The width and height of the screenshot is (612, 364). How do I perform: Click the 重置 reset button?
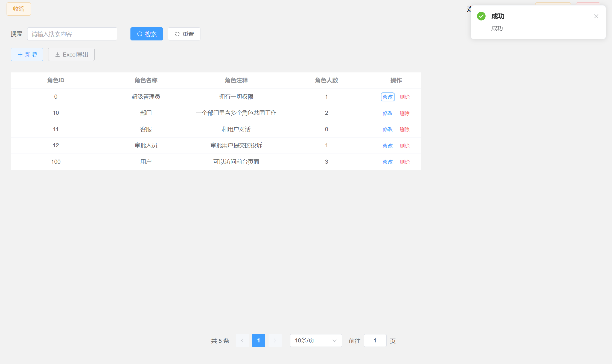(184, 34)
